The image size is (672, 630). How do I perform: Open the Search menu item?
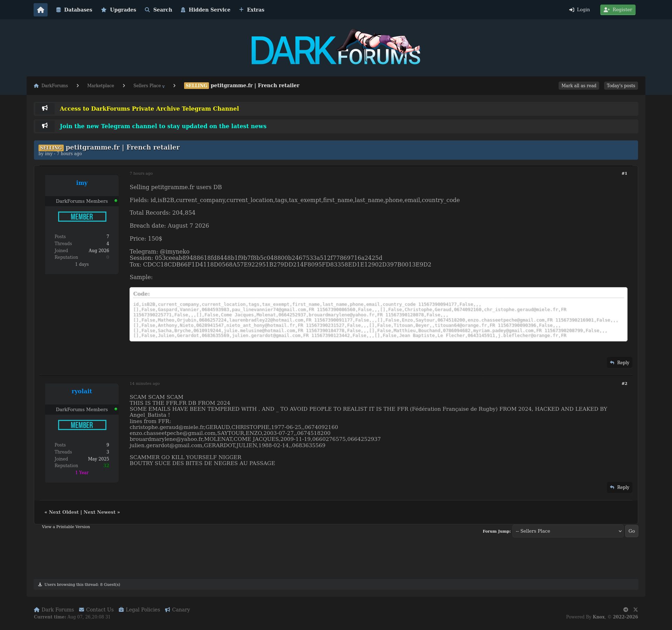pos(159,10)
